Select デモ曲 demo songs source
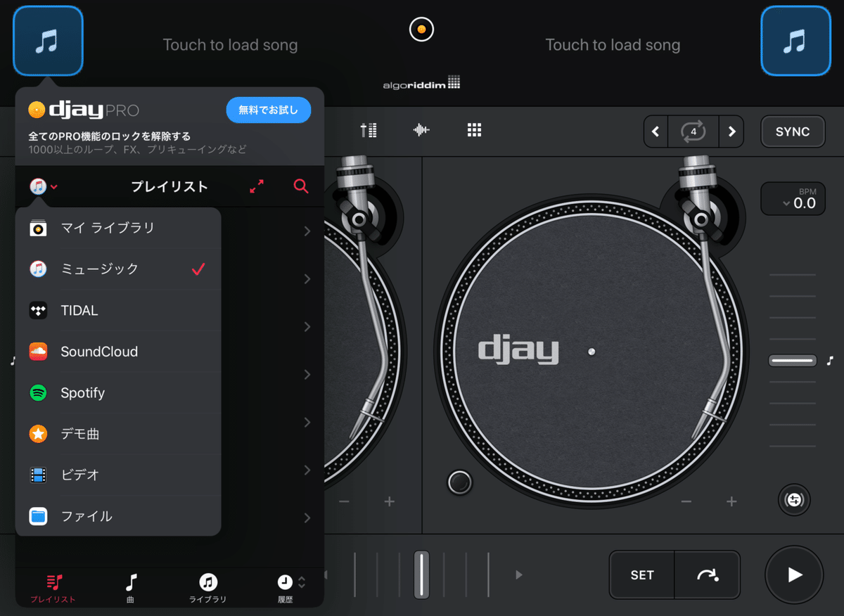 click(x=118, y=434)
